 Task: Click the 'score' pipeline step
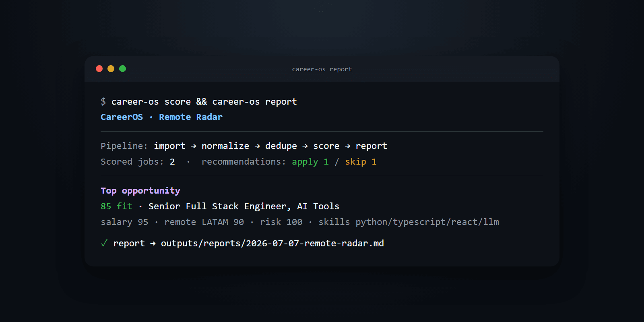(x=326, y=146)
